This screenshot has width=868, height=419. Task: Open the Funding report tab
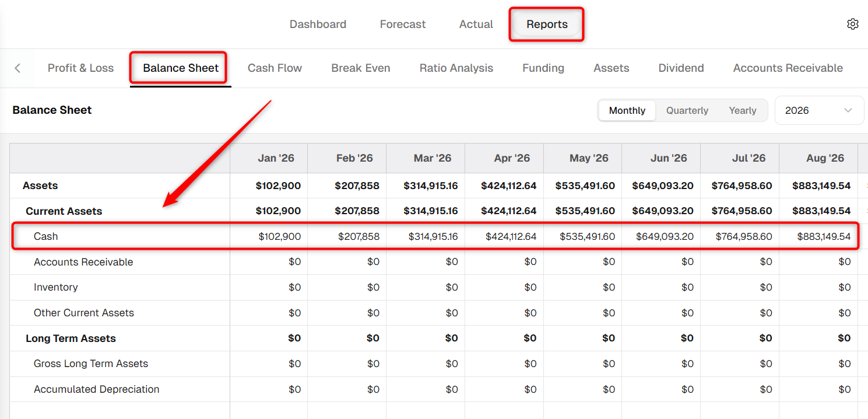point(543,68)
